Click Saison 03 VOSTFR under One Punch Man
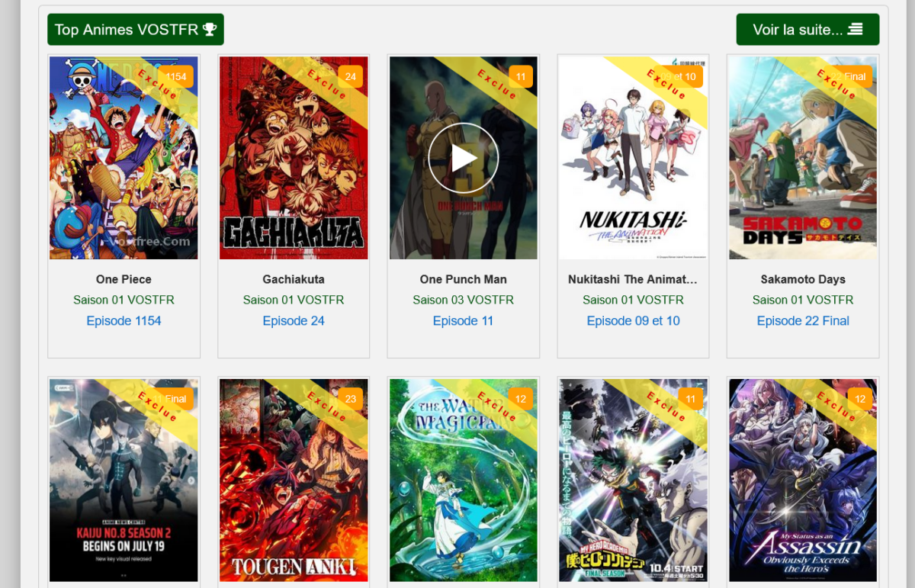 pyautogui.click(x=463, y=300)
